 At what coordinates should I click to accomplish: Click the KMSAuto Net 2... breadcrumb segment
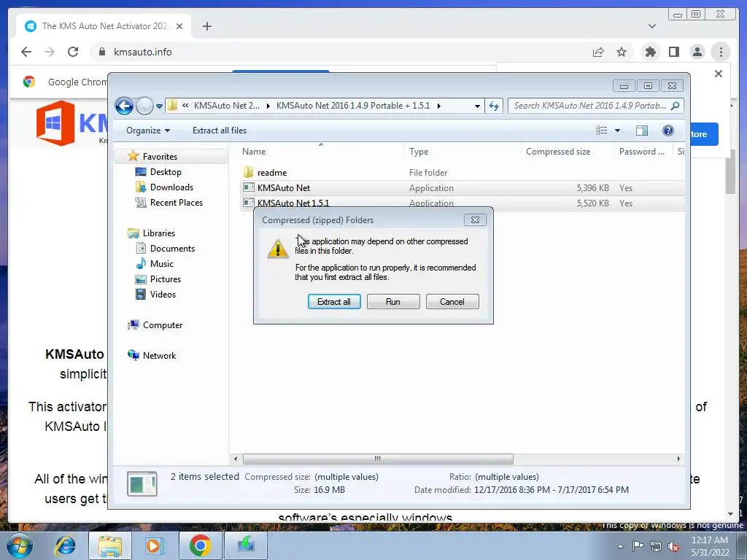227,106
